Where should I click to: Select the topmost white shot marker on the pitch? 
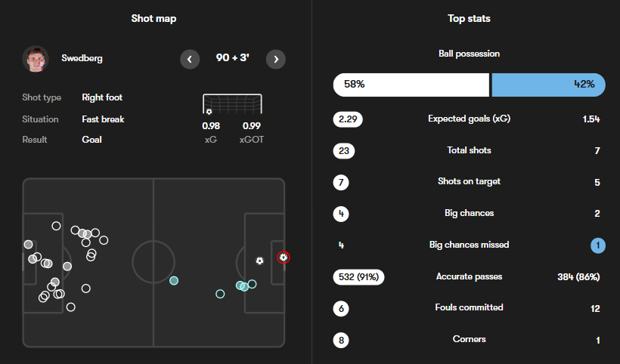pos(56,225)
